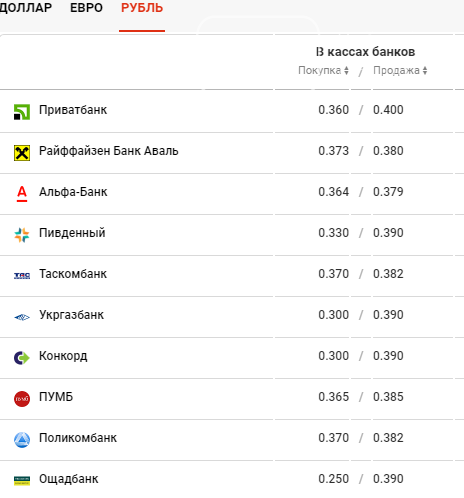Sort by Покупка column arrows
464x498 pixels.
point(346,70)
